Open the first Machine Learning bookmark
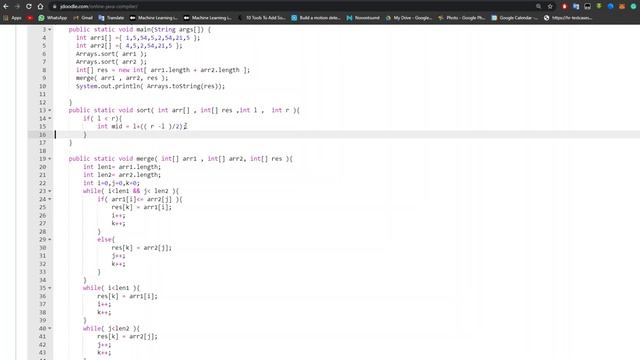This screenshot has height=360, width=640. [x=153, y=18]
